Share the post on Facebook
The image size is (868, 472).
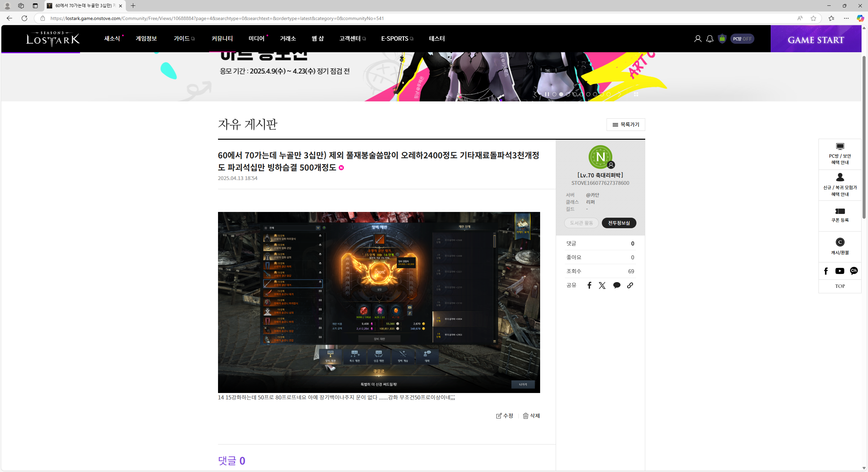pyautogui.click(x=589, y=286)
